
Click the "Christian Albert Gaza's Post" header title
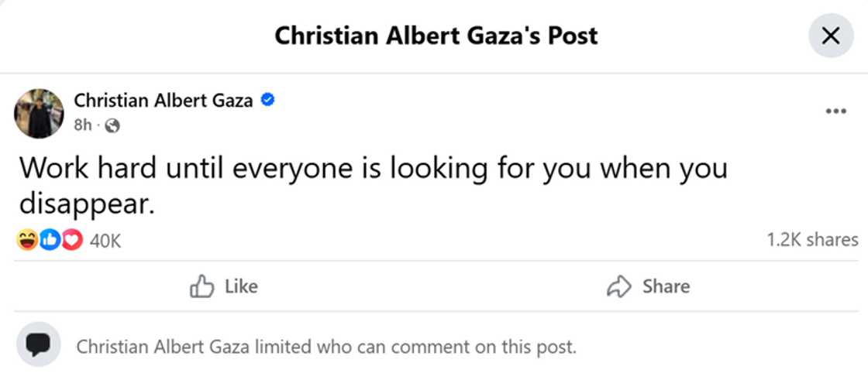[x=436, y=36]
